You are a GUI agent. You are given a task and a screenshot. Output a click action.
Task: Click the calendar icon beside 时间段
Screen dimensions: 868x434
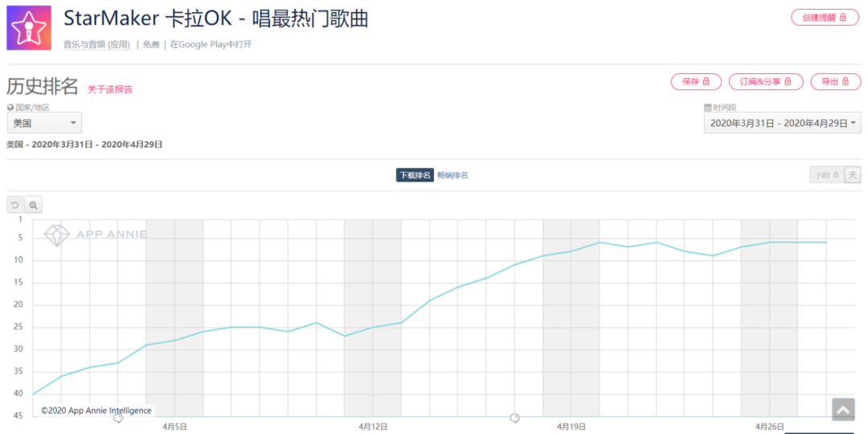click(x=707, y=107)
